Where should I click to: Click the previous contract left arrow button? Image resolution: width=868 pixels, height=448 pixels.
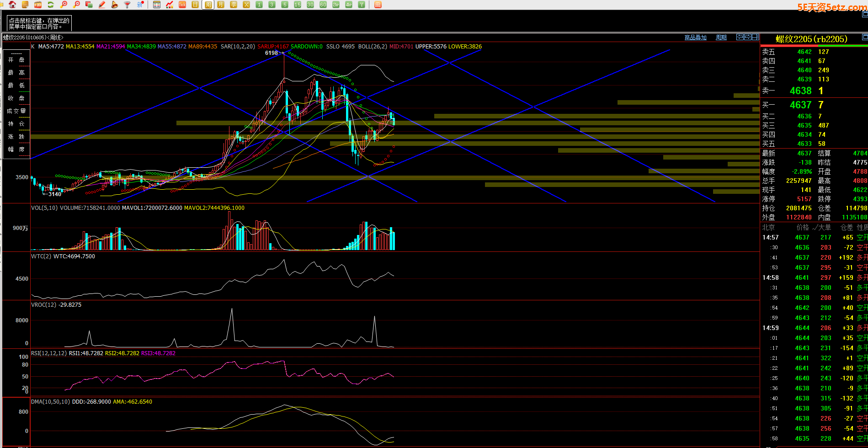coord(740,37)
